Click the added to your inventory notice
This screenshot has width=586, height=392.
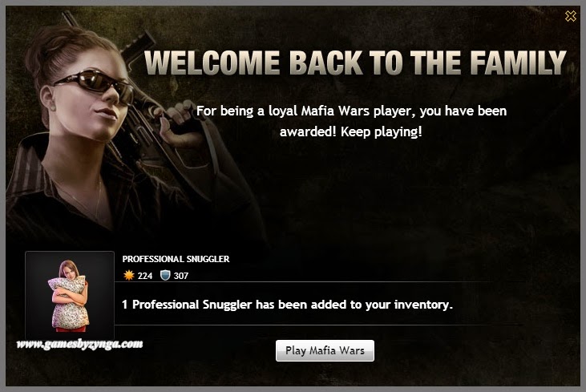(x=287, y=305)
